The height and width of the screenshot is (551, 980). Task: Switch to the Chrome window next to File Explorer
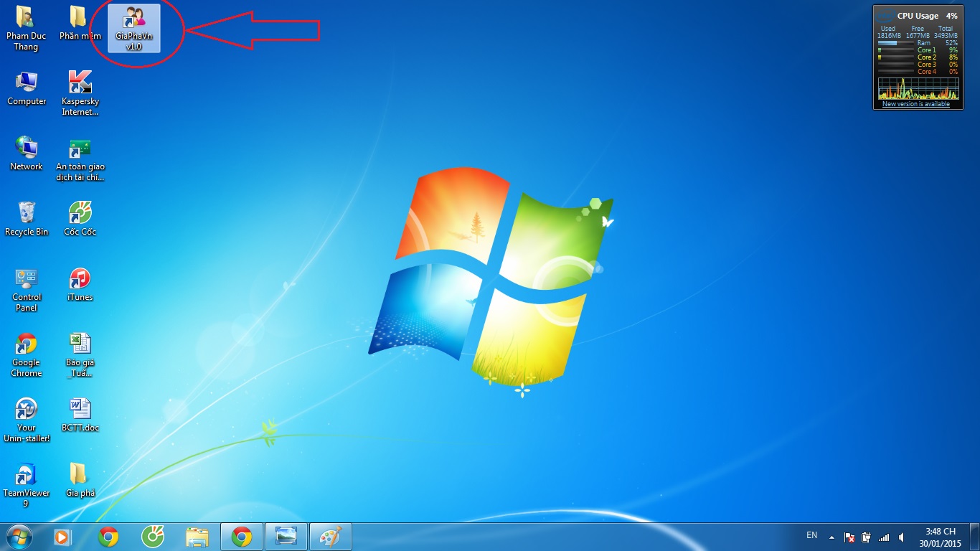[x=242, y=537]
